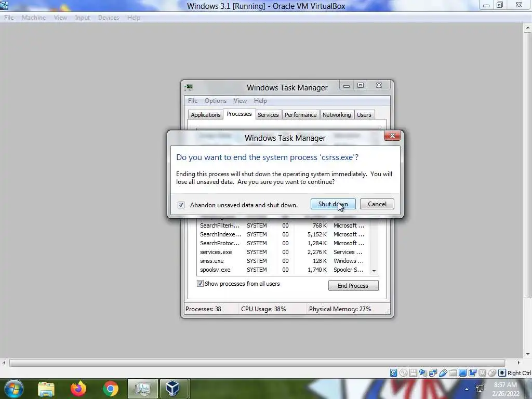Click the host network tray icon
The image size is (532, 399).
pyautogui.click(x=480, y=389)
